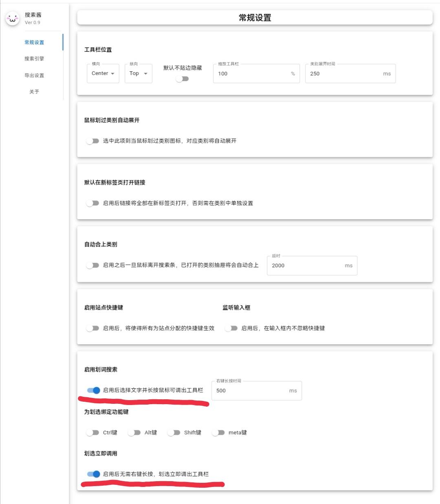
Task: Disable the 启用划词搜索 switch
Action: click(x=93, y=390)
